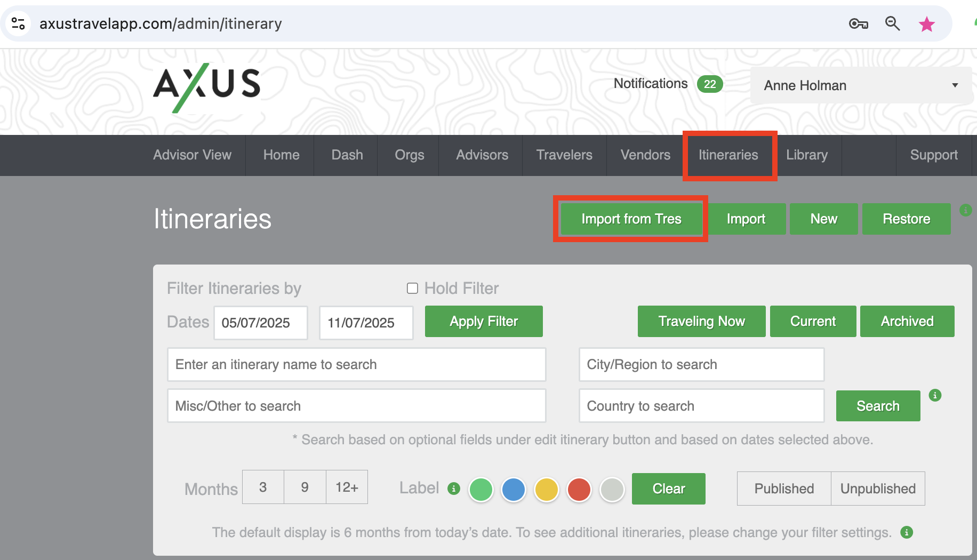This screenshot has width=977, height=560.
Task: Focus the City/Region search field
Action: click(x=702, y=365)
